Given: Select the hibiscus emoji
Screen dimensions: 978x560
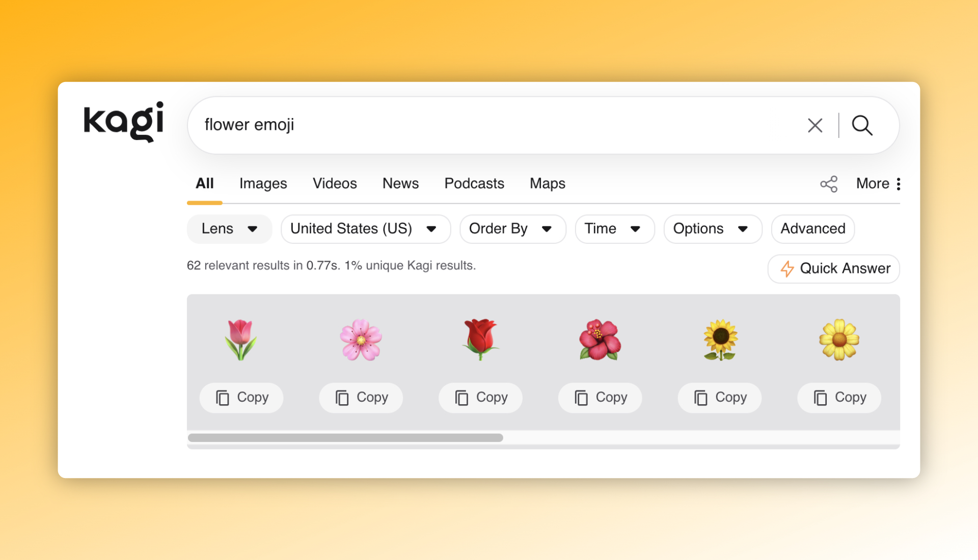Looking at the screenshot, I should pyautogui.click(x=600, y=340).
